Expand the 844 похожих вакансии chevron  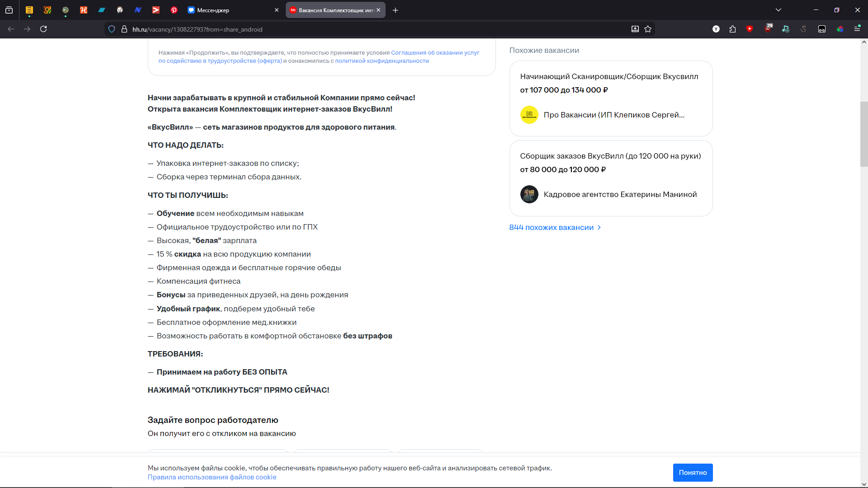599,227
